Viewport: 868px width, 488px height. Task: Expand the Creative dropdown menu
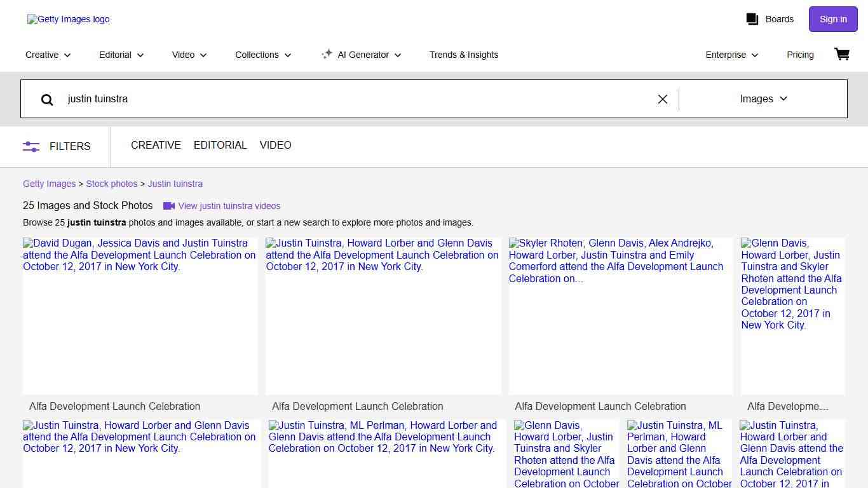pos(48,55)
